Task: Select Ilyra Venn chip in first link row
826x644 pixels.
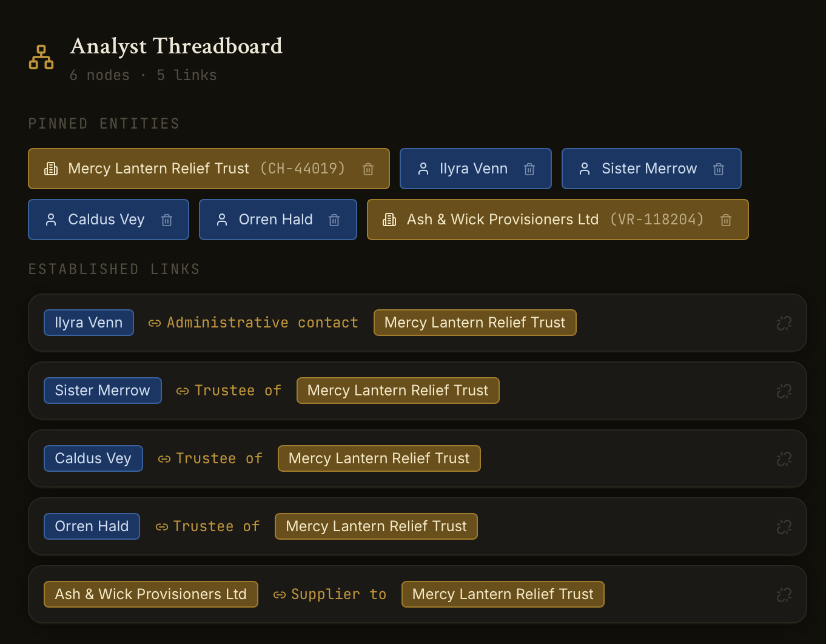Action: tap(89, 323)
